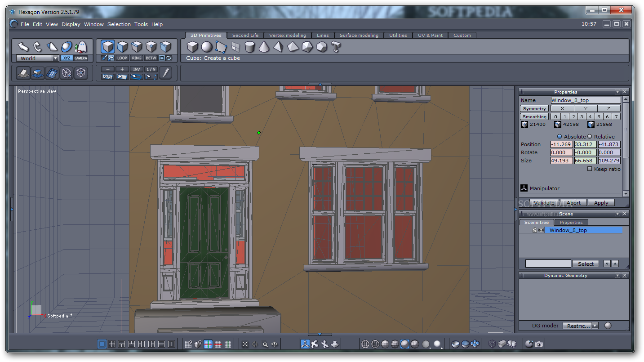Expand the top viewport handle arrow

320,84
